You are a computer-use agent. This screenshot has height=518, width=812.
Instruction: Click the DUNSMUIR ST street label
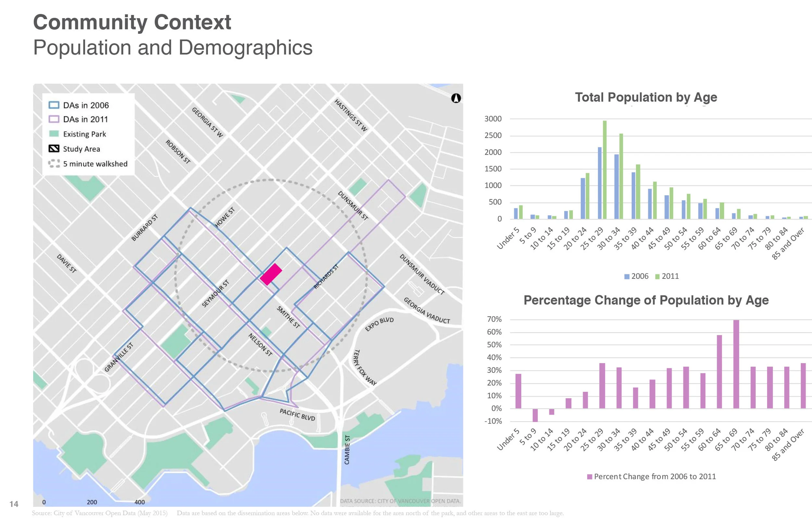353,205
